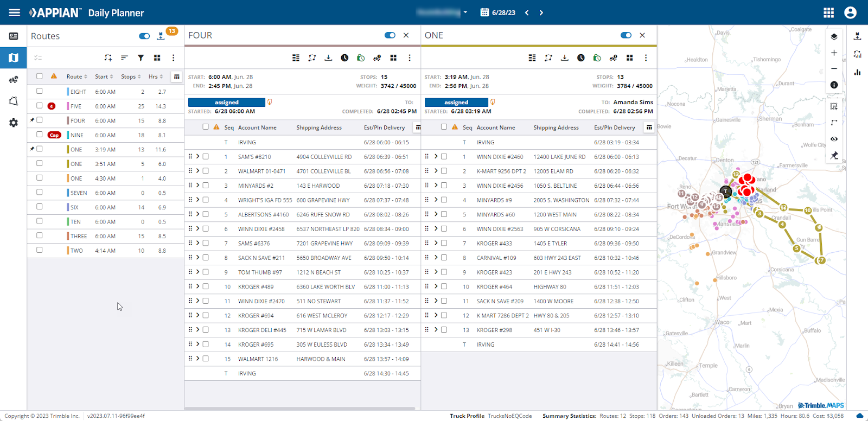Open the list card view in sidebar

pyautogui.click(x=14, y=36)
